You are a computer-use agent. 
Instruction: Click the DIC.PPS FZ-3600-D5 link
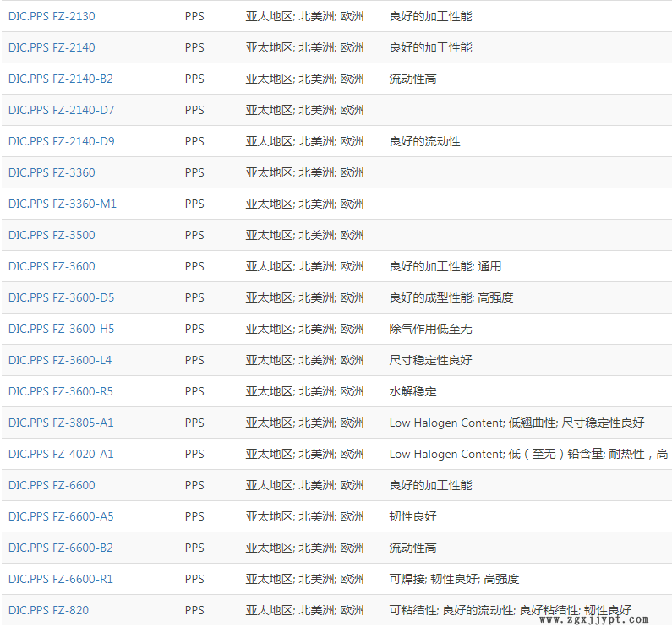[x=61, y=297]
